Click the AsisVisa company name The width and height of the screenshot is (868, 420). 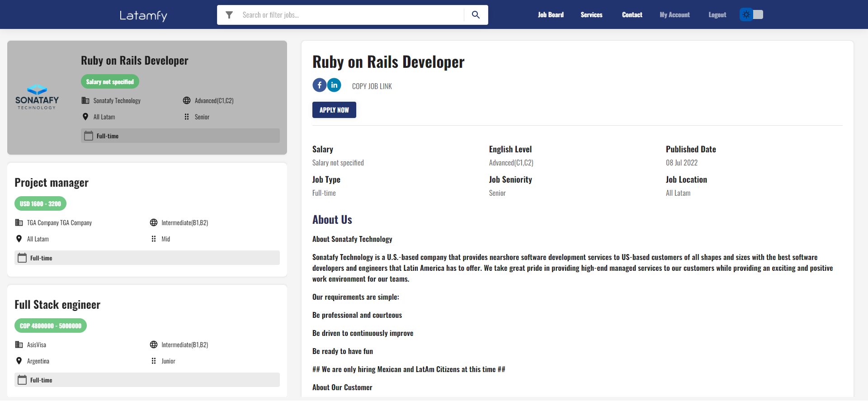[x=37, y=345]
